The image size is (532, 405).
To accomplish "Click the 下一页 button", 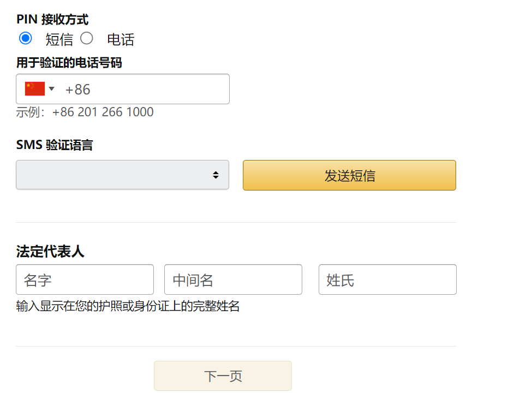I will tap(223, 376).
